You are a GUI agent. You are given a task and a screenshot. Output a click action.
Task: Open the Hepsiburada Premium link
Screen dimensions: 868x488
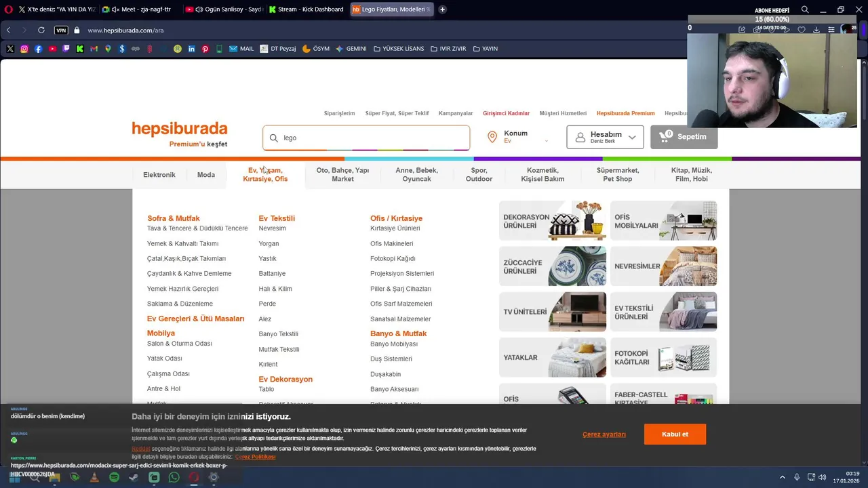(x=625, y=113)
